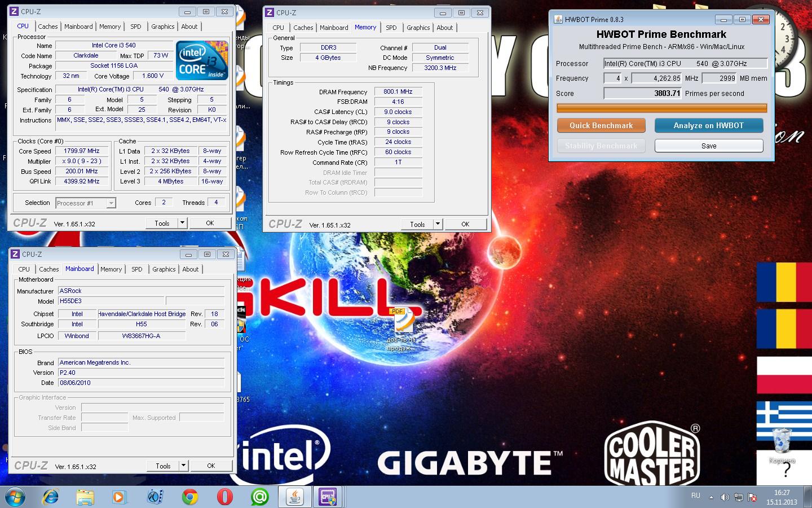The image size is (812, 508).
Task: Click the QPI Link value 4399.92 MHz
Action: tap(82, 181)
